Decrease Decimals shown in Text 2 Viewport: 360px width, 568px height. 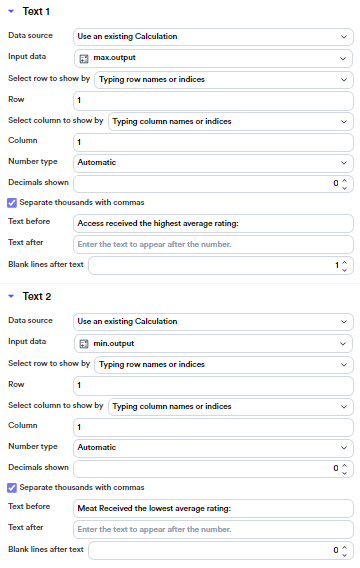pos(344,473)
